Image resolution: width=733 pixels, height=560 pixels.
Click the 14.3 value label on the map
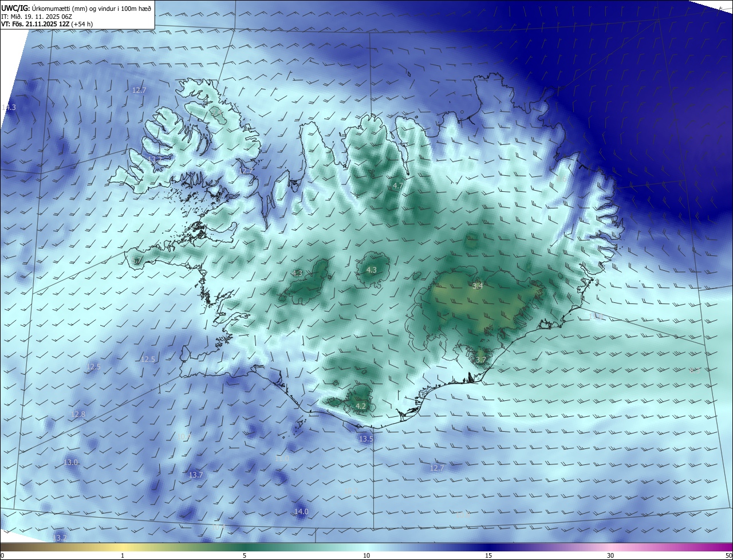coord(9,108)
